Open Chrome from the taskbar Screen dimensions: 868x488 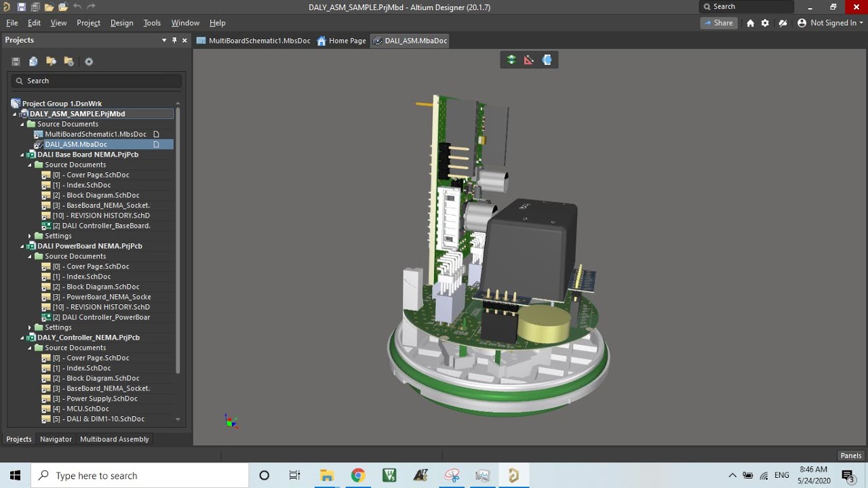(x=358, y=475)
